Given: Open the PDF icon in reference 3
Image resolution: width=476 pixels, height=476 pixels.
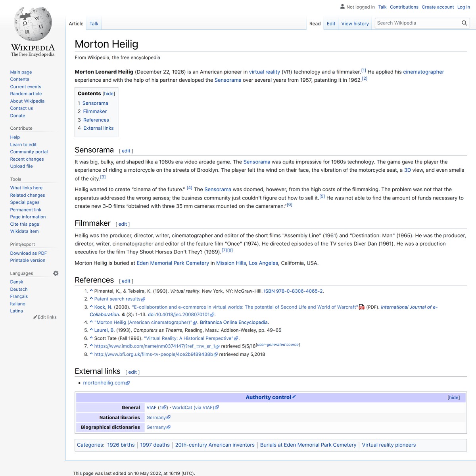Looking at the screenshot, I should [x=362, y=307].
